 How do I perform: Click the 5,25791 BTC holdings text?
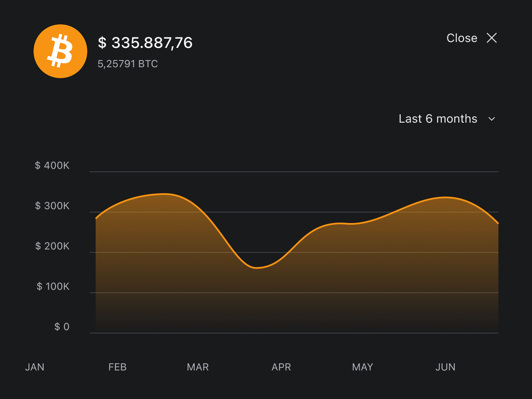128,64
